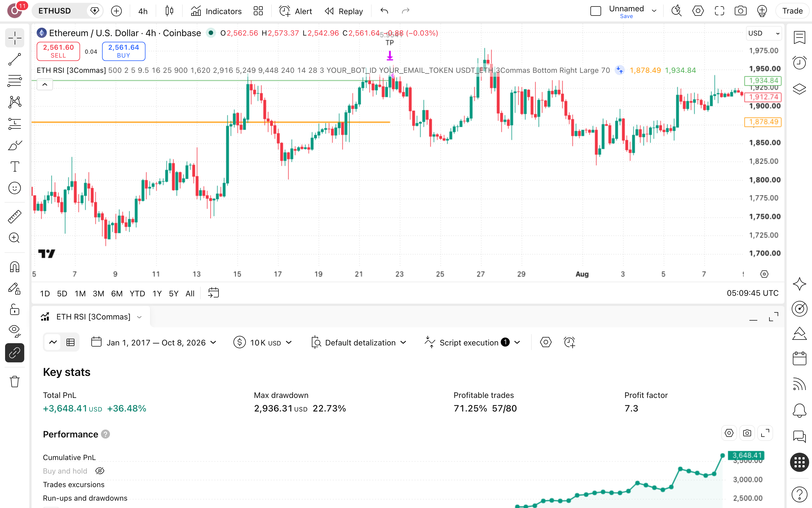Screen dimensions: 812x508
Task: Select the brush drawing tool
Action: [14, 145]
